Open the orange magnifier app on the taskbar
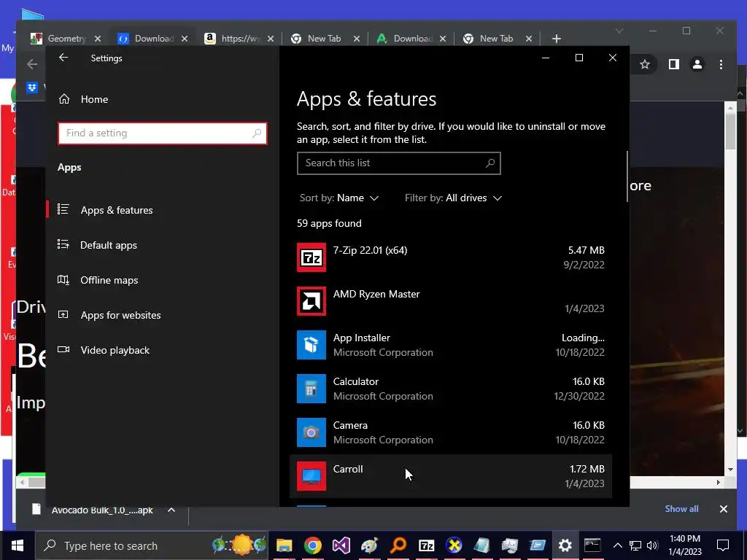747x560 pixels. click(x=398, y=545)
